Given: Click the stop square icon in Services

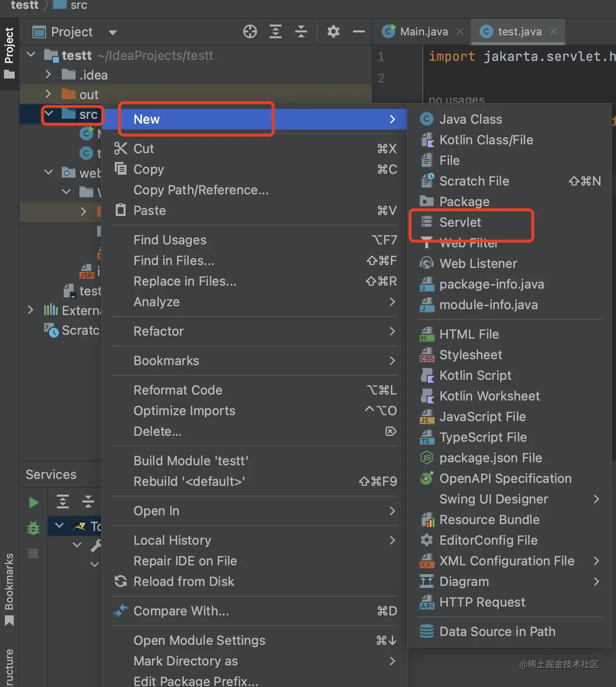Looking at the screenshot, I should click(33, 554).
